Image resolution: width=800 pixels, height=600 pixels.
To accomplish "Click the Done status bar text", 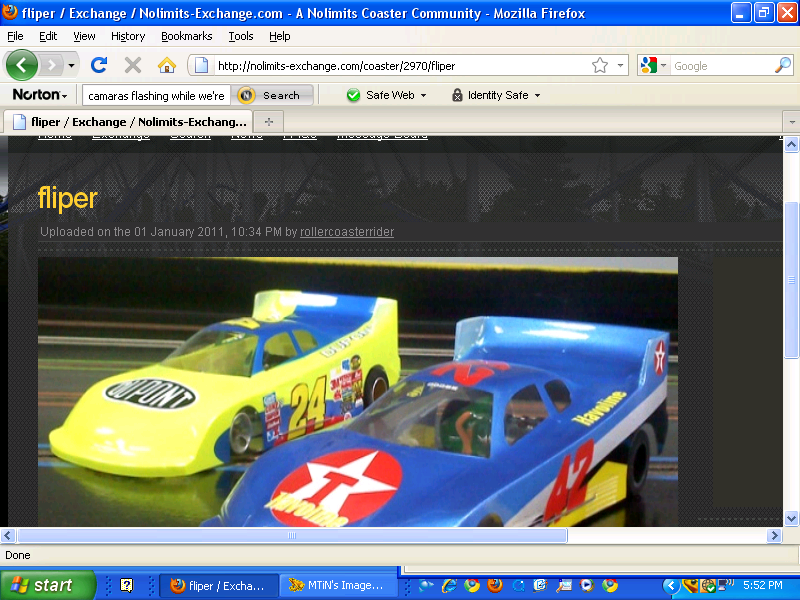I will pos(18,555).
